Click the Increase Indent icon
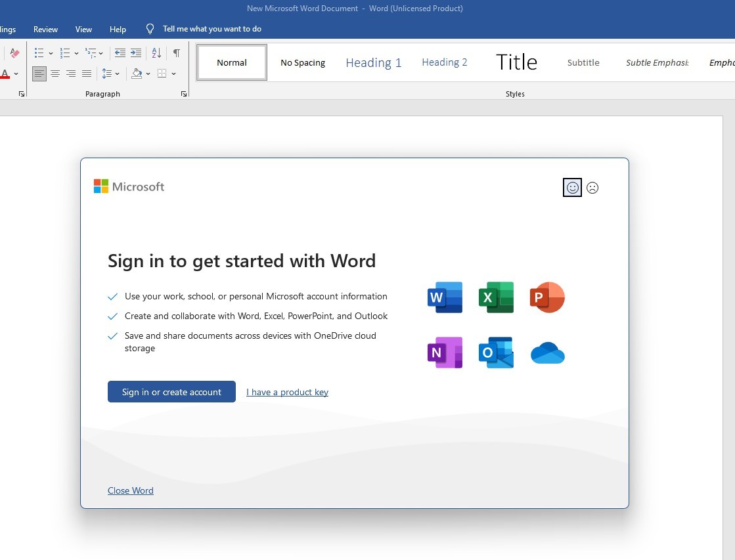This screenshot has width=735, height=560. click(136, 53)
